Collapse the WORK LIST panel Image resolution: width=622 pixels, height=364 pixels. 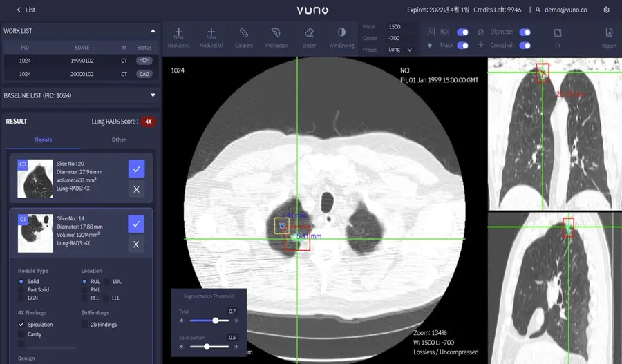[x=153, y=31]
